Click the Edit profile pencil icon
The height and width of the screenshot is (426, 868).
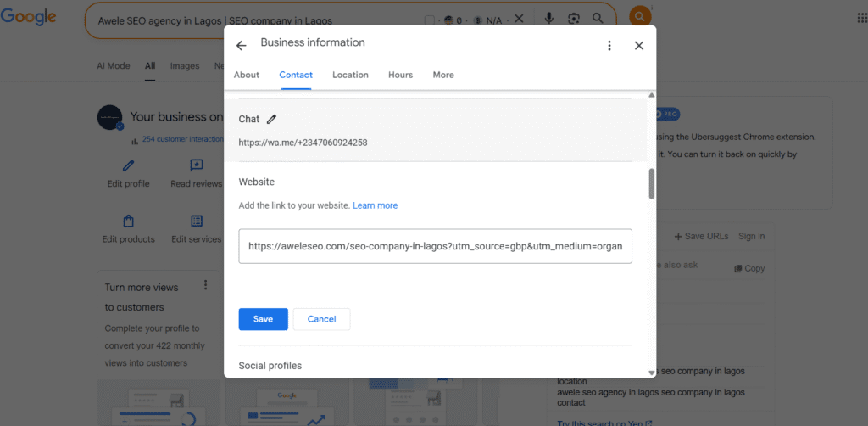pyautogui.click(x=129, y=165)
